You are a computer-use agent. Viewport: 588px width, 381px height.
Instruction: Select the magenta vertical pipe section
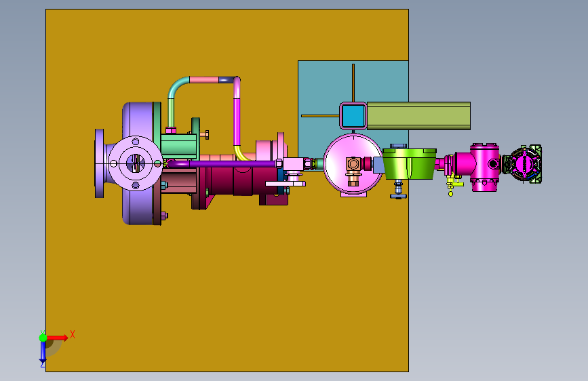point(237,122)
